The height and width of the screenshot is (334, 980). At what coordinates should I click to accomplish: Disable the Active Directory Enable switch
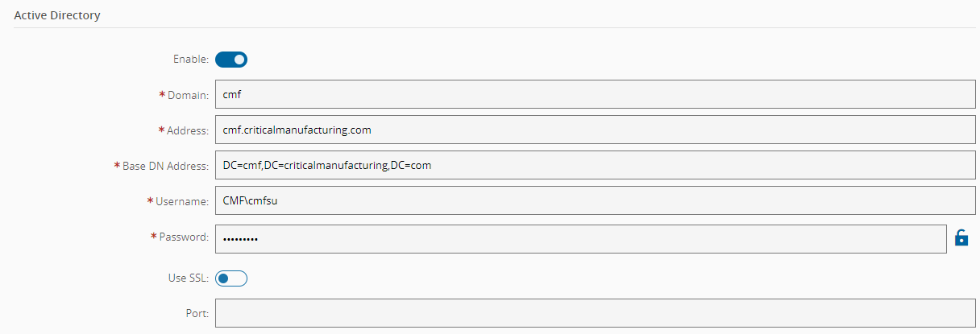click(x=231, y=59)
